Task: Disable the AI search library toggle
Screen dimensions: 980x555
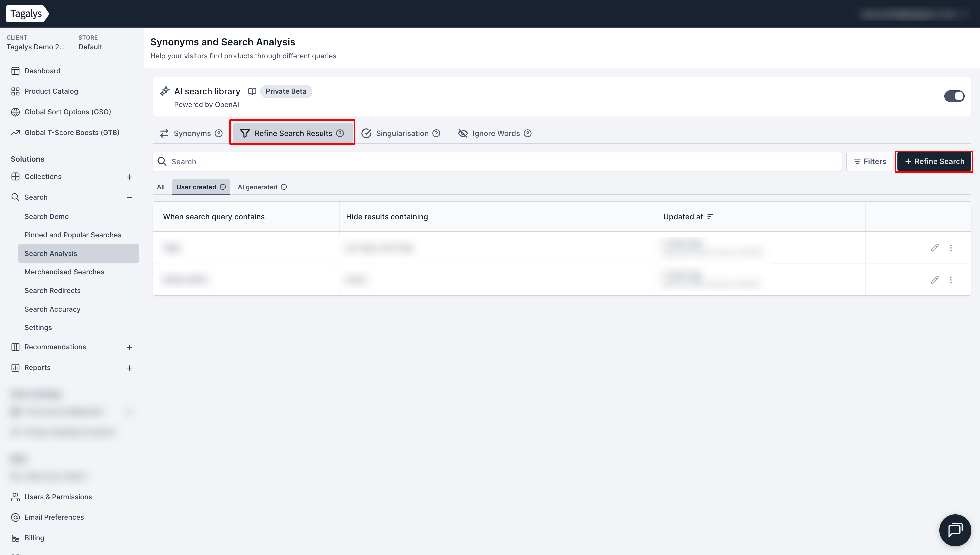Action: (x=954, y=96)
